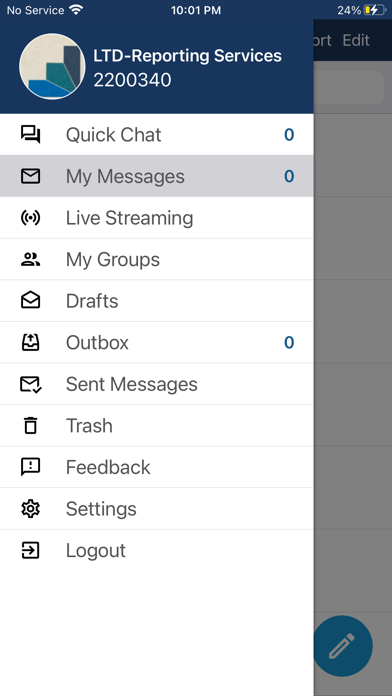Tap the battery charging icon

click(375, 10)
